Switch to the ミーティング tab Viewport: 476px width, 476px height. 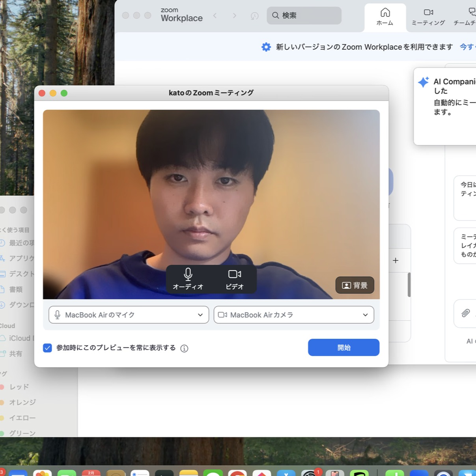[x=428, y=17]
